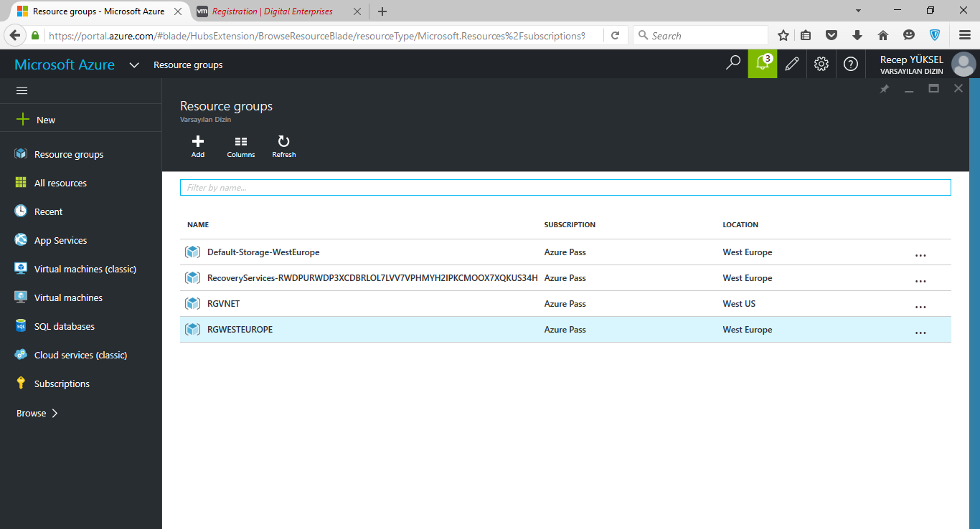This screenshot has width=980, height=529.
Task: Expand the Microsoft Azure dropdown chevron
Action: (x=133, y=65)
